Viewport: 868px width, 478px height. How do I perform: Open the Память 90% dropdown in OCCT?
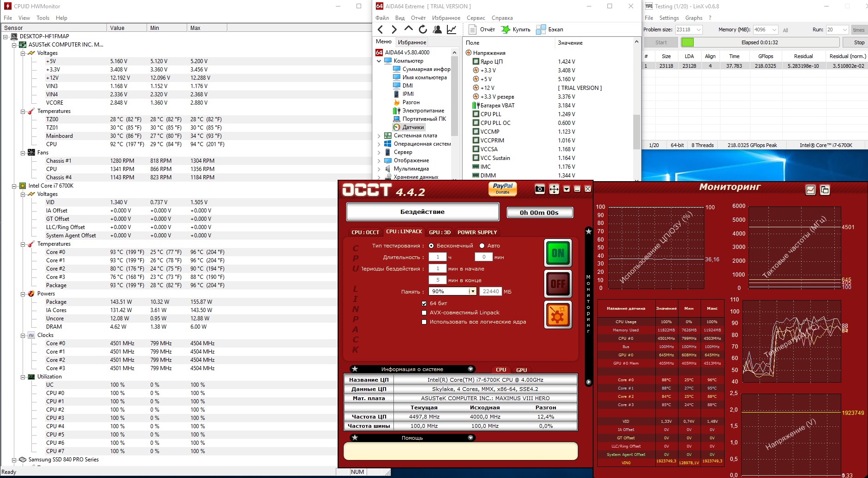click(472, 291)
